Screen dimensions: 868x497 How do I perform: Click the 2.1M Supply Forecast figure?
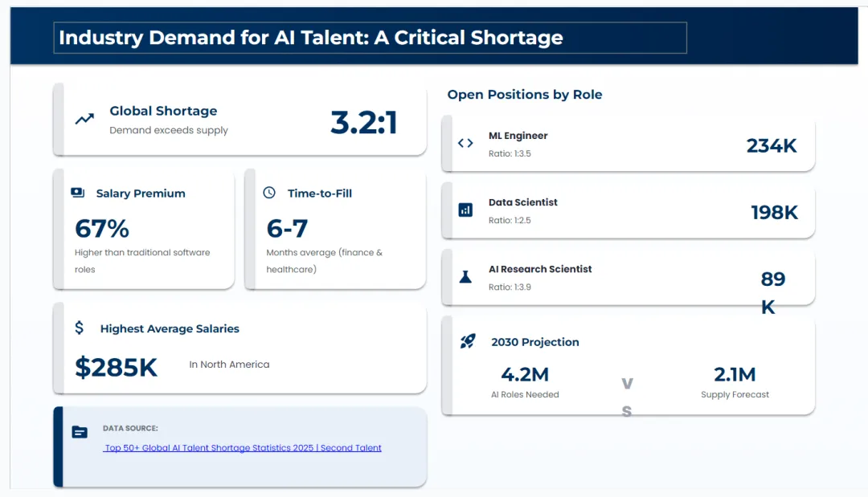(735, 374)
